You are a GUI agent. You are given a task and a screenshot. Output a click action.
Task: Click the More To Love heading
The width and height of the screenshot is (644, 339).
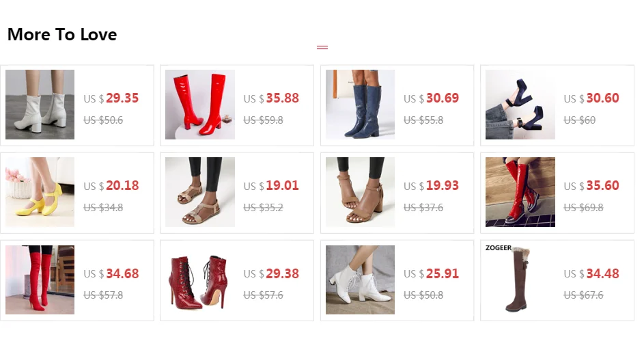pyautogui.click(x=62, y=35)
